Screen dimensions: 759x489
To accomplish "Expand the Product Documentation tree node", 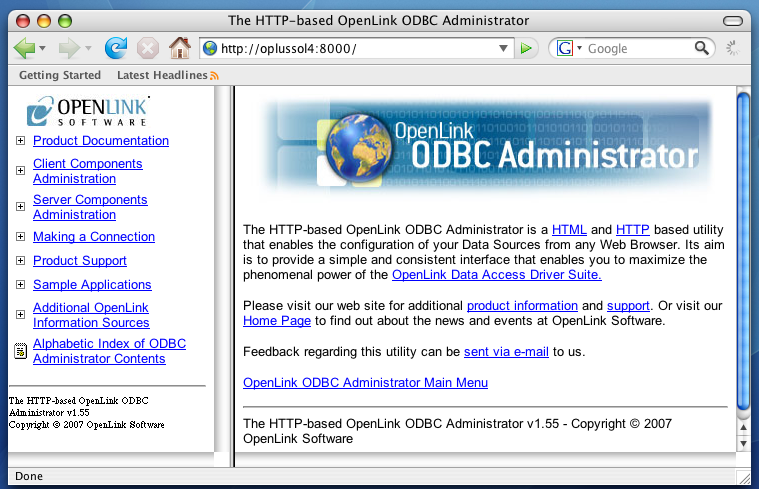I will (20, 140).
